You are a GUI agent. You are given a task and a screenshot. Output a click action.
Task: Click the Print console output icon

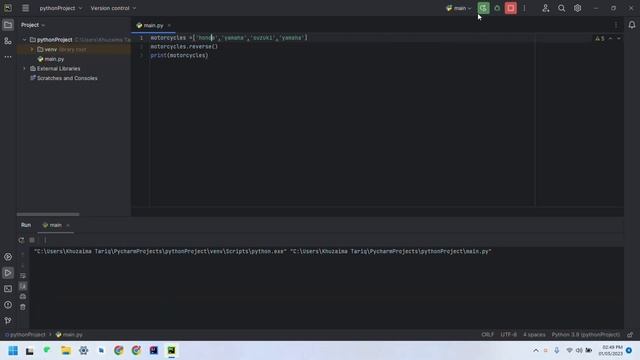(23, 297)
